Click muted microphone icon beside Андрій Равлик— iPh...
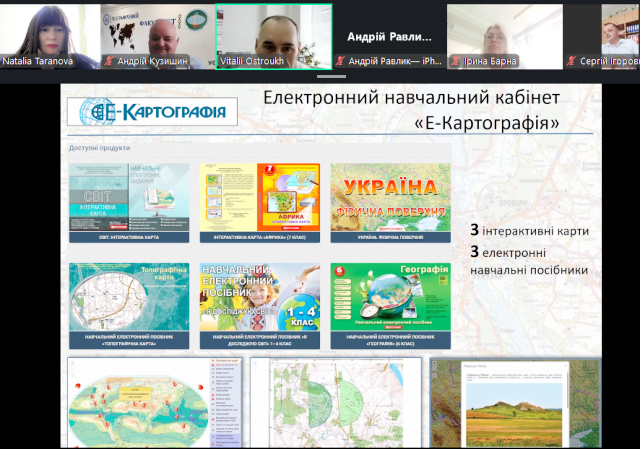The image size is (640, 449). click(340, 61)
